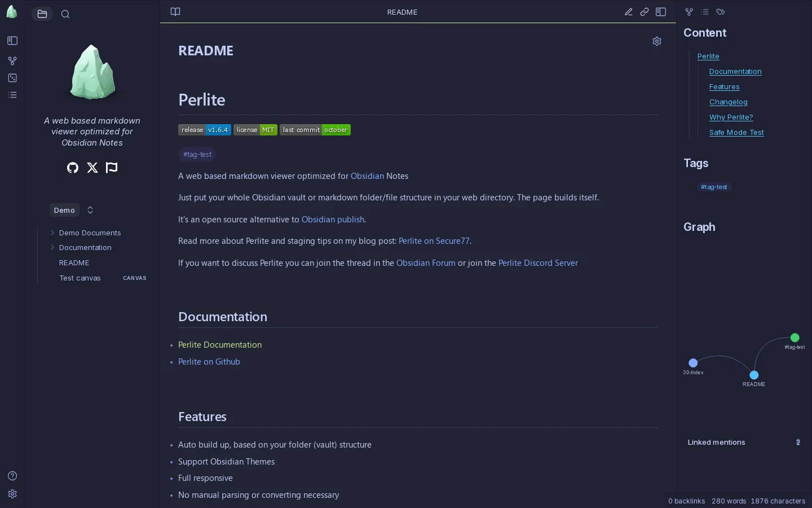
Task: Open README in file tree
Action: (x=74, y=262)
